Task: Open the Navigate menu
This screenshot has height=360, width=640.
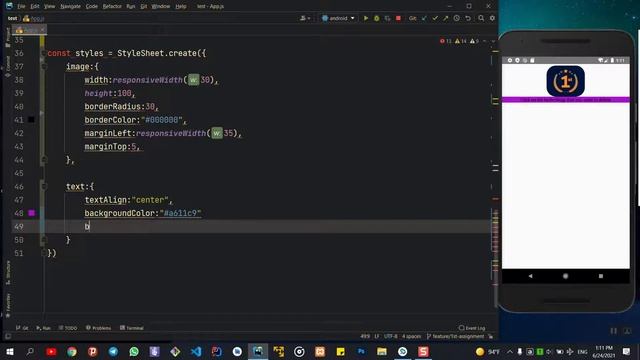Action: pyautogui.click(x=71, y=7)
